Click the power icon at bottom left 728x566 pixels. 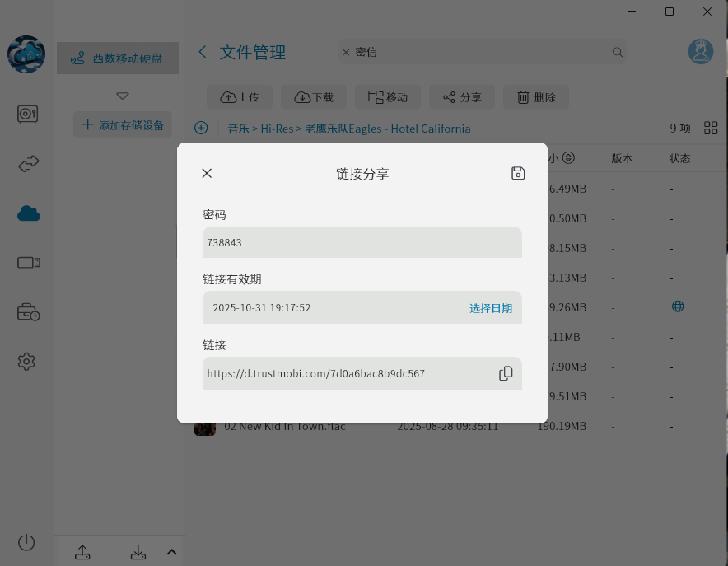coord(27,542)
